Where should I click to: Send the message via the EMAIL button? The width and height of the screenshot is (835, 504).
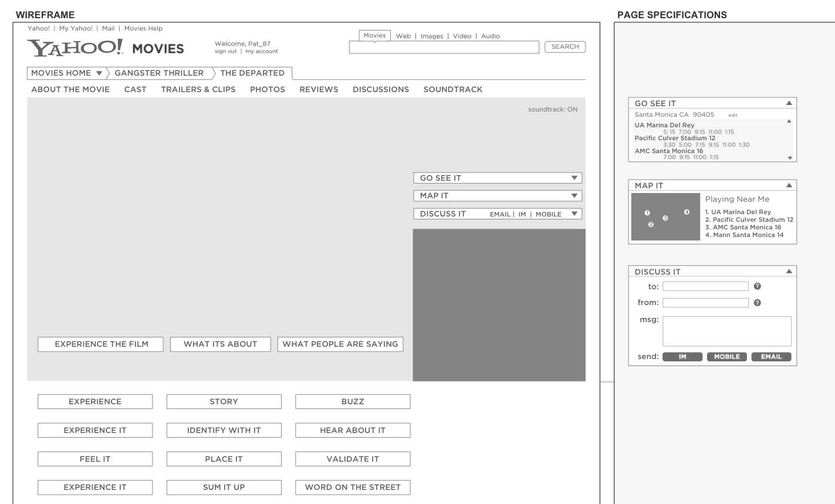click(772, 357)
